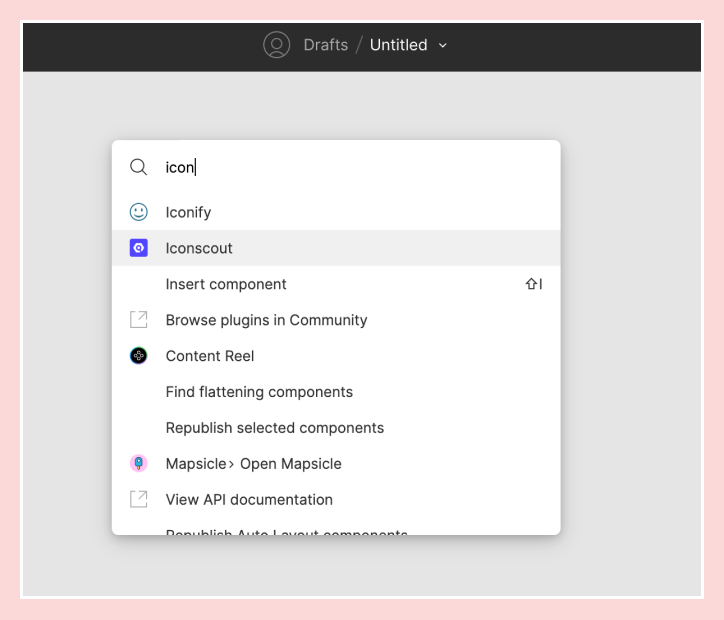This screenshot has width=724, height=620.
Task: Open the Untitled file name dropdown chevron
Action: tap(443, 45)
